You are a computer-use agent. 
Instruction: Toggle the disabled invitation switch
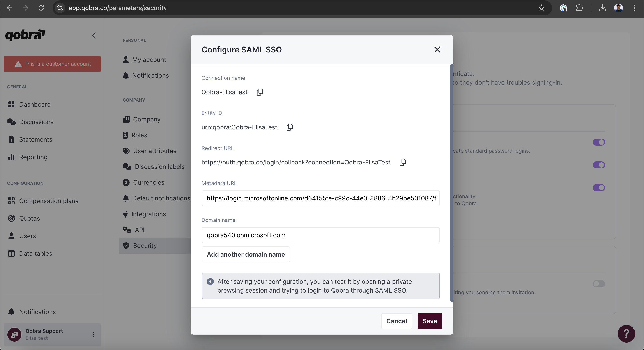[x=598, y=284]
